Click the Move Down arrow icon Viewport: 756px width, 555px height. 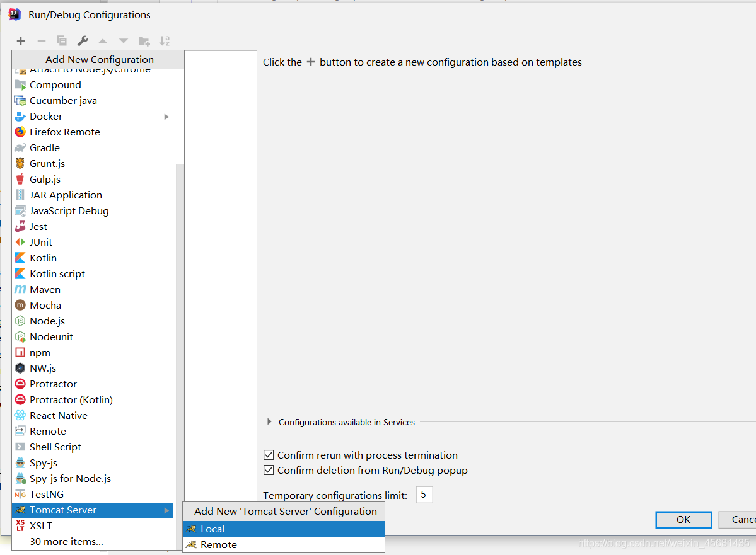pos(124,41)
